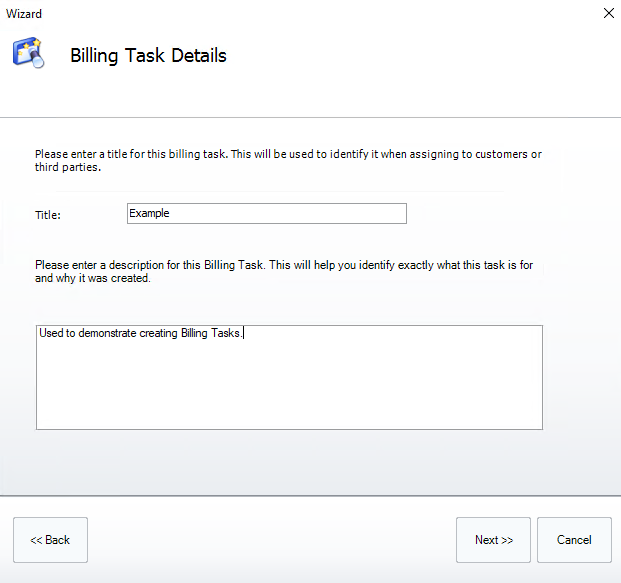Screen dimensions: 621x583
Task: Click the Next >> button
Action: 493,540
